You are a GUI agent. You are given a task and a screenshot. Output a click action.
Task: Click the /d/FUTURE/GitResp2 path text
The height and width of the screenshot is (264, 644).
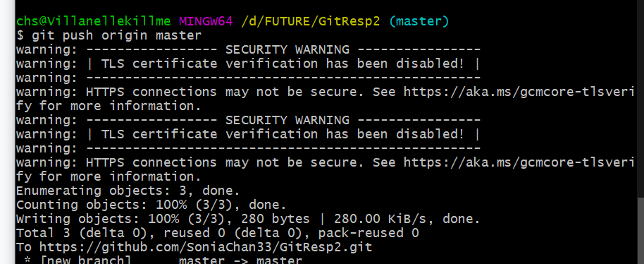pyautogui.click(x=311, y=21)
